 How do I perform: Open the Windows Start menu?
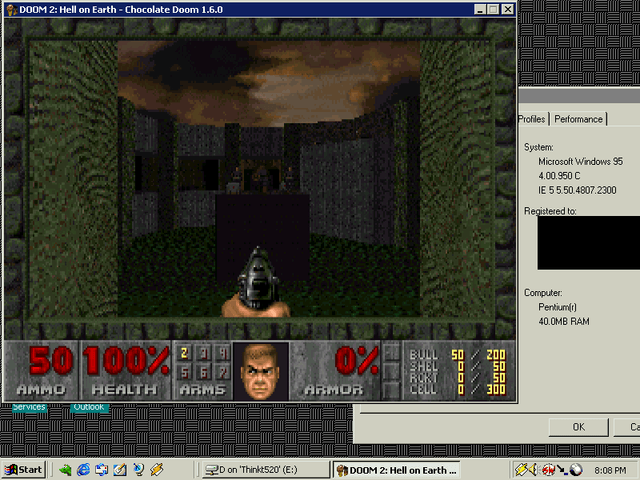(x=24, y=470)
